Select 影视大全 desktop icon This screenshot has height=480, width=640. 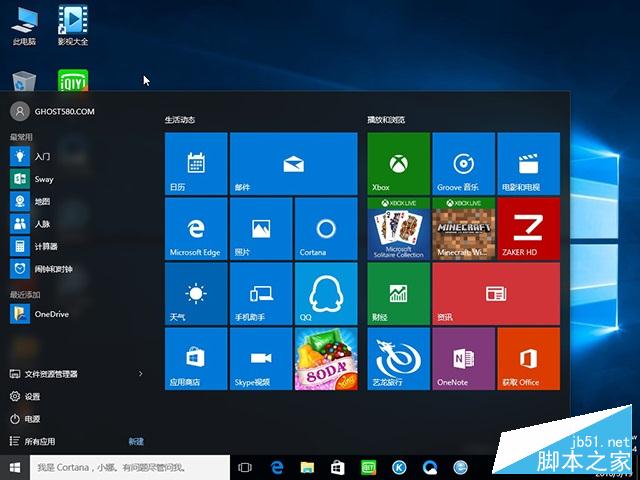tap(73, 25)
